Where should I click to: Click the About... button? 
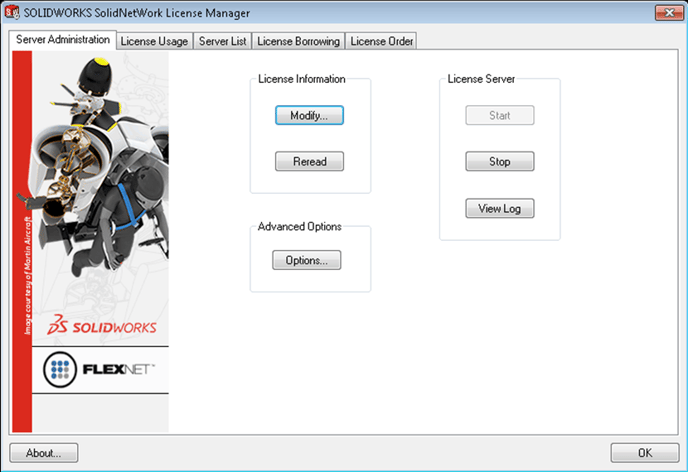point(44,452)
